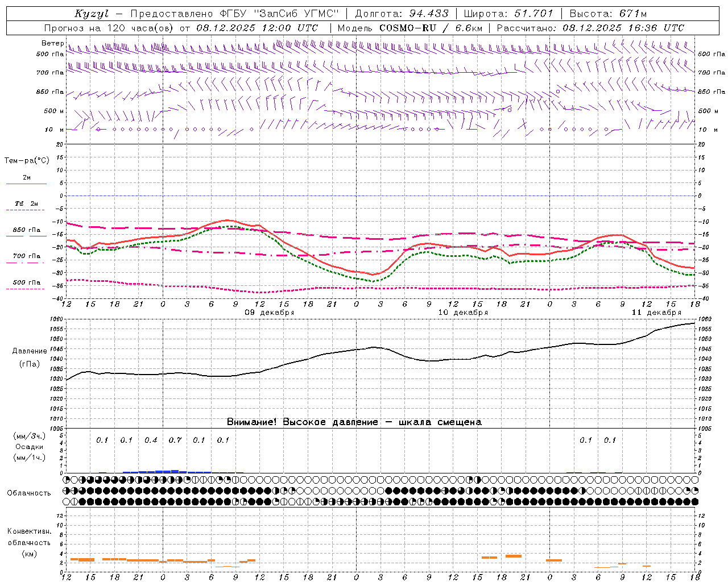This screenshot has width=728, height=582.
Task: Click the Рассчитано: 08.12.2025 16:36 UTC label
Action: coord(590,28)
